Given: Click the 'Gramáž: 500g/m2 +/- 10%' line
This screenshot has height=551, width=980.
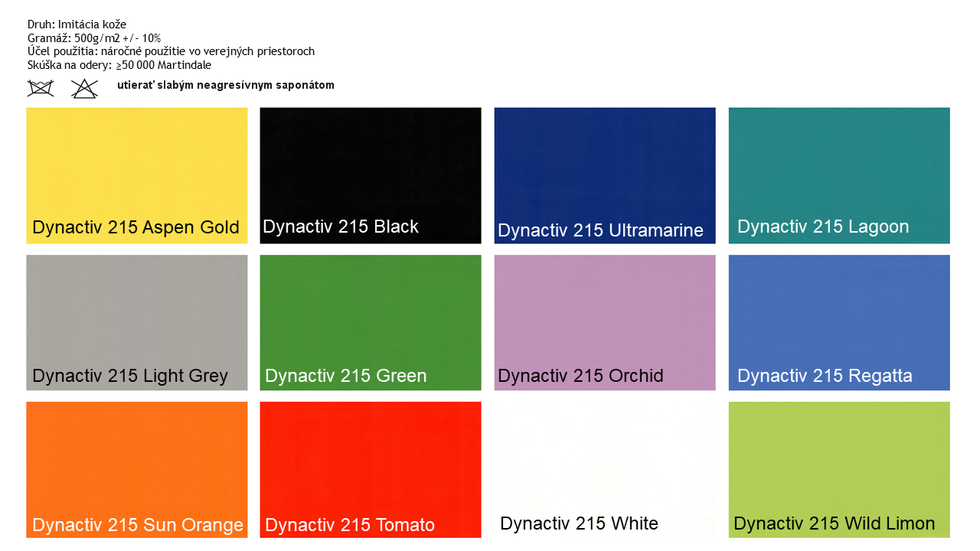Looking at the screenshot, I should [x=94, y=38].
